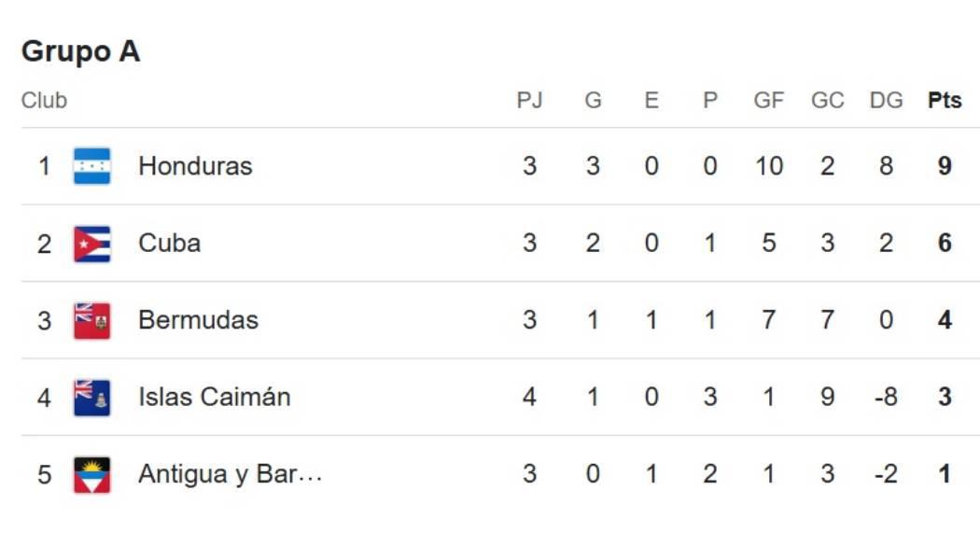This screenshot has height=546, width=980.
Task: Click Honduras's 9 points value
Action: click(x=945, y=166)
